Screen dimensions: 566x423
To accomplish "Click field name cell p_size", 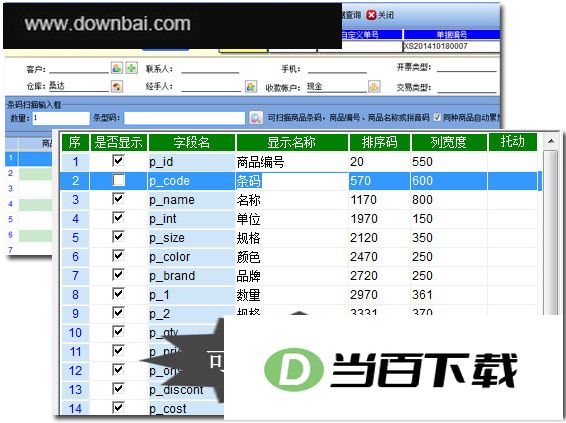I will pos(192,238).
